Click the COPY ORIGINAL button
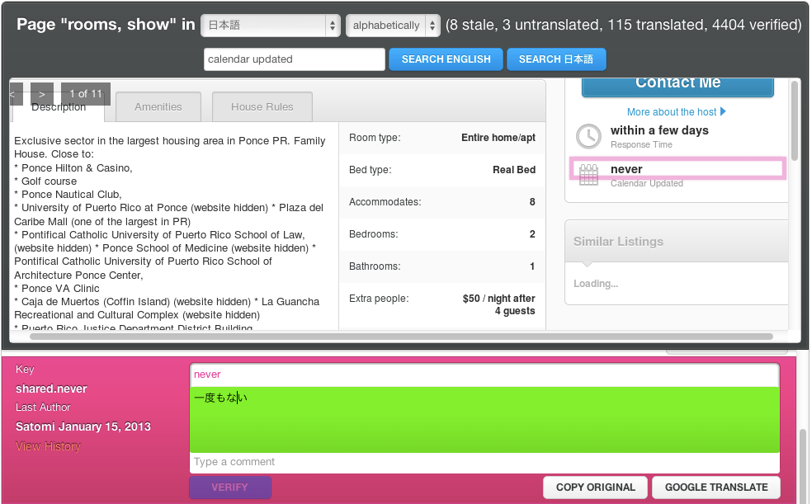This screenshot has height=504, width=812. (596, 488)
